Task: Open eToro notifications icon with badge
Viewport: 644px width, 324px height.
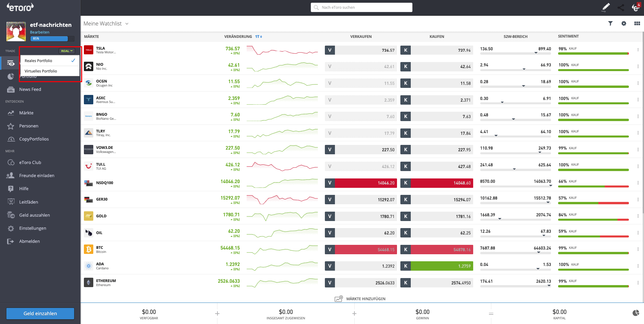Action: (636, 7)
